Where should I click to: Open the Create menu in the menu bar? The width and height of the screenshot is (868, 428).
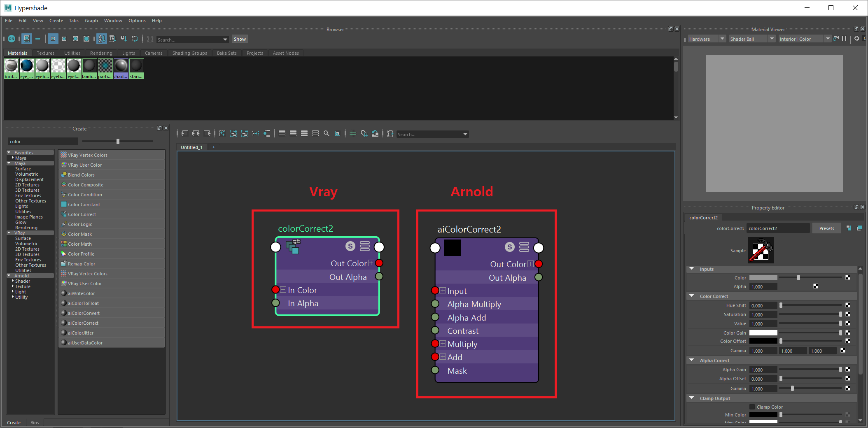[x=56, y=21]
